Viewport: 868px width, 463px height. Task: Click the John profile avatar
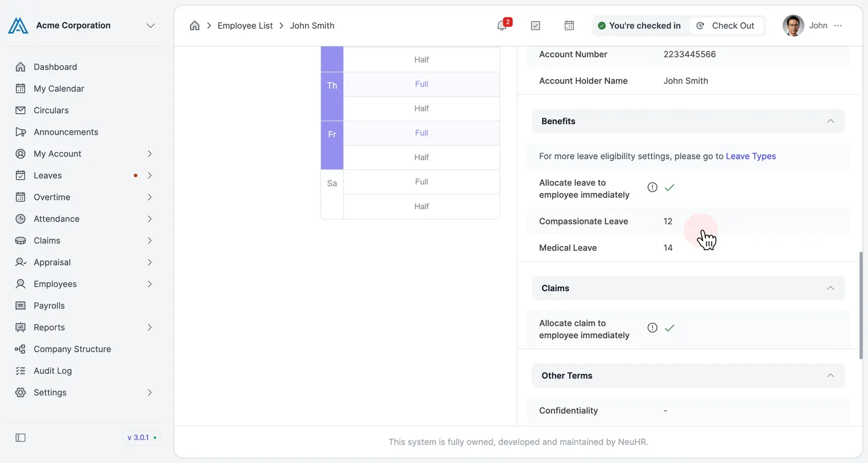[793, 25]
